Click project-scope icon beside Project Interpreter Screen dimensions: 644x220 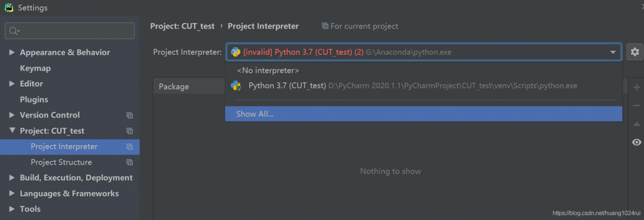pyautogui.click(x=129, y=147)
